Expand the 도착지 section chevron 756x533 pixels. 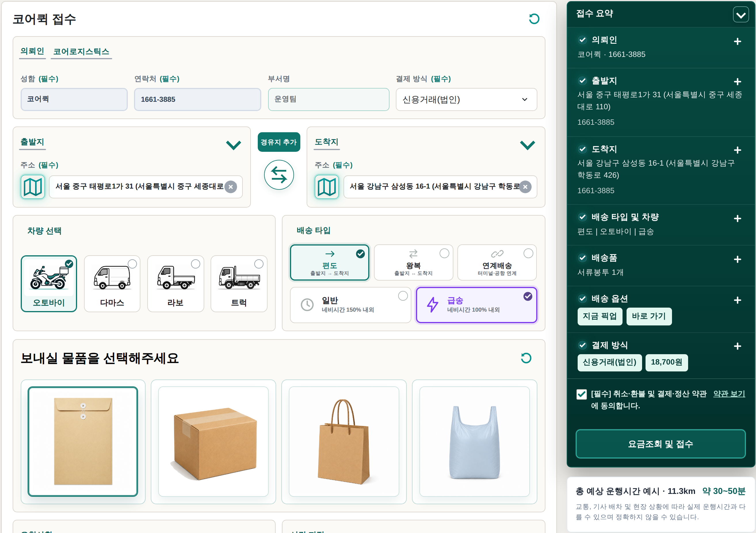point(527,145)
